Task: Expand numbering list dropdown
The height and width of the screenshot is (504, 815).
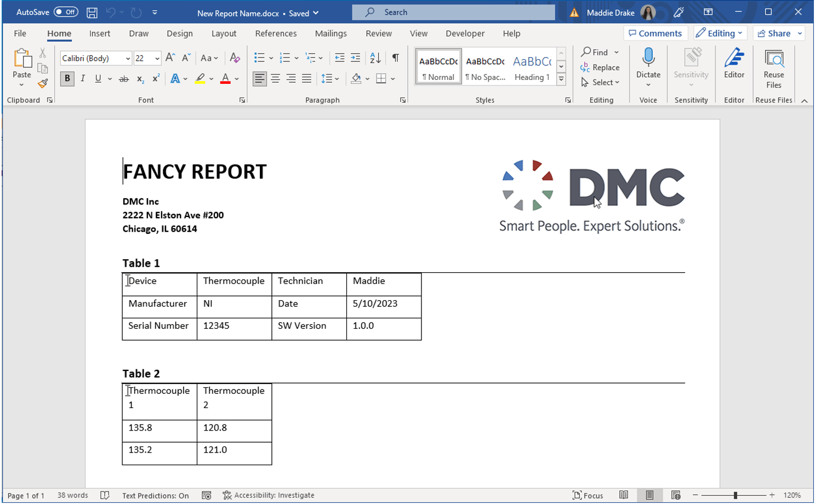Action: coord(297,58)
